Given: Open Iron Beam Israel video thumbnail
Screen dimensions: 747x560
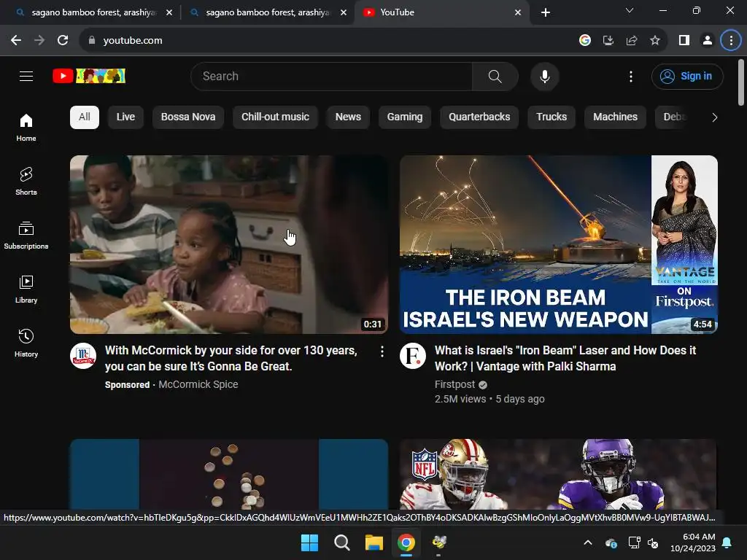Looking at the screenshot, I should pos(559,244).
